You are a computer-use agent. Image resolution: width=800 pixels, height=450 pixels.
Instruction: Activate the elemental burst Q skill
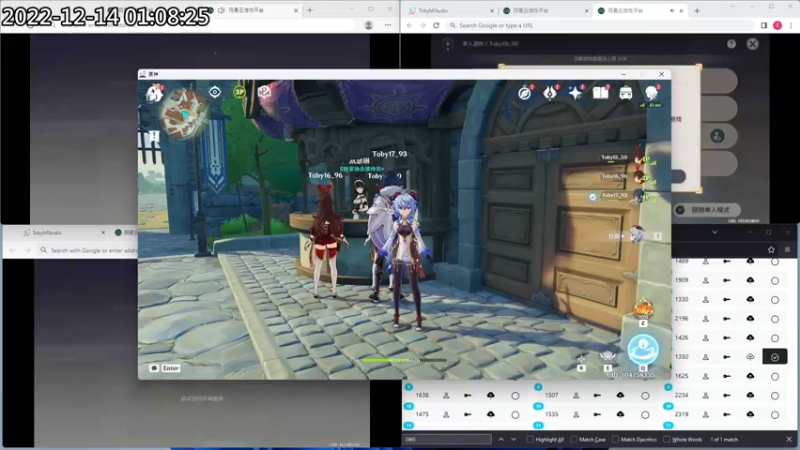pos(643,350)
